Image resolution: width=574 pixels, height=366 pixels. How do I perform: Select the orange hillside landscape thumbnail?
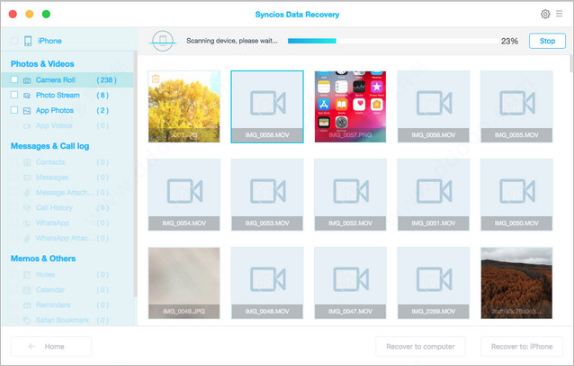coord(516,283)
